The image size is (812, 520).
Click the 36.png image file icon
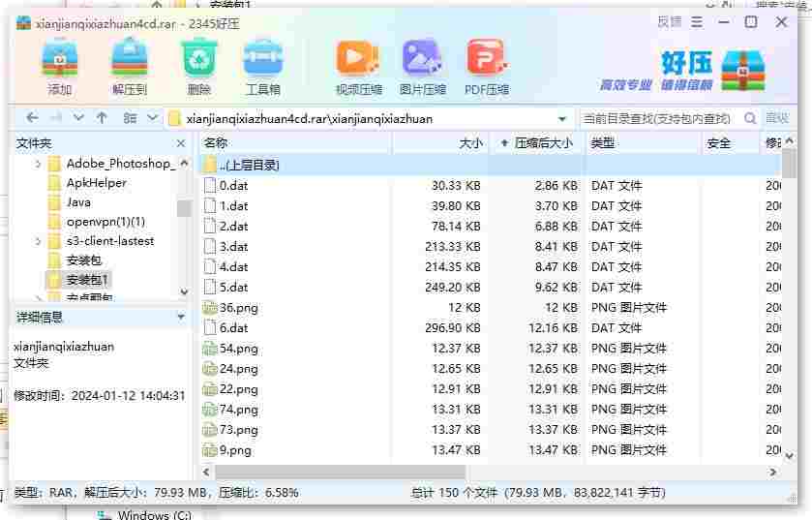tap(210, 308)
